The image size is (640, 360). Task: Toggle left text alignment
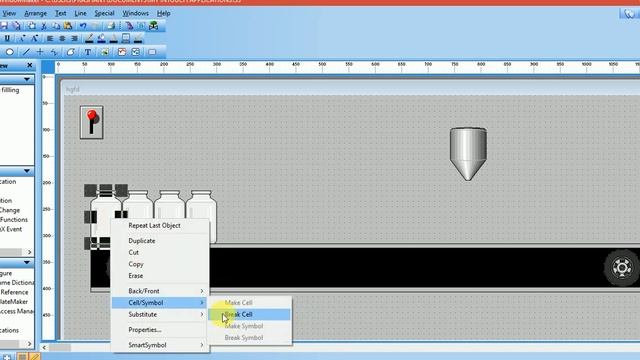(x=50, y=38)
